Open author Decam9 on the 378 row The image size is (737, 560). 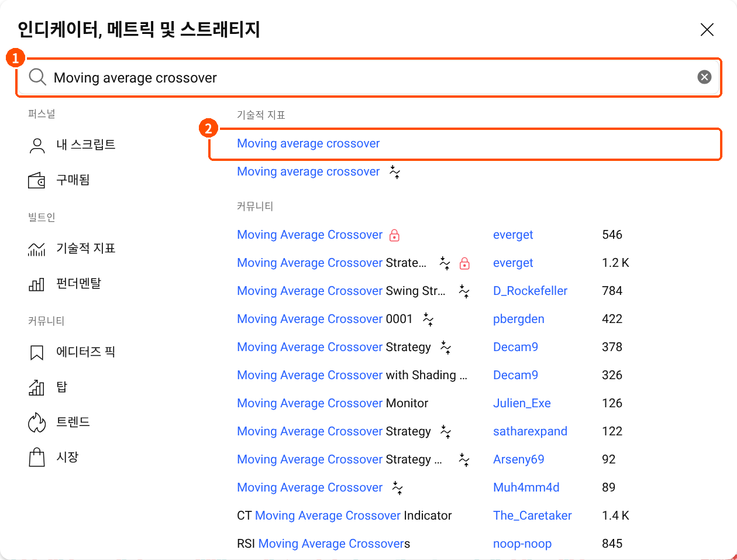pyautogui.click(x=515, y=347)
